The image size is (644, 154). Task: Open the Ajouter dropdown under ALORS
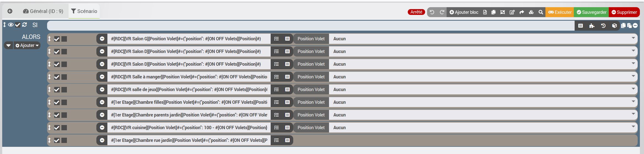[27, 46]
